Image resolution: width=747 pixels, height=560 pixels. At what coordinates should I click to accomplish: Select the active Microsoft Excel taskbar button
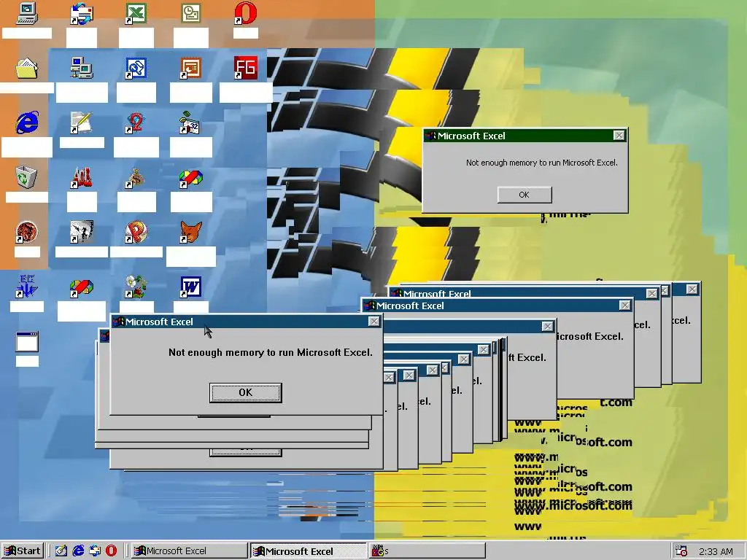[309, 551]
